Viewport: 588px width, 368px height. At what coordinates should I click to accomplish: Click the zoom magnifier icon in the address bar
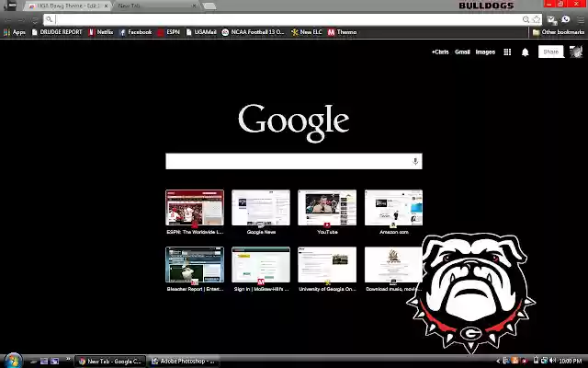pyautogui.click(x=526, y=19)
